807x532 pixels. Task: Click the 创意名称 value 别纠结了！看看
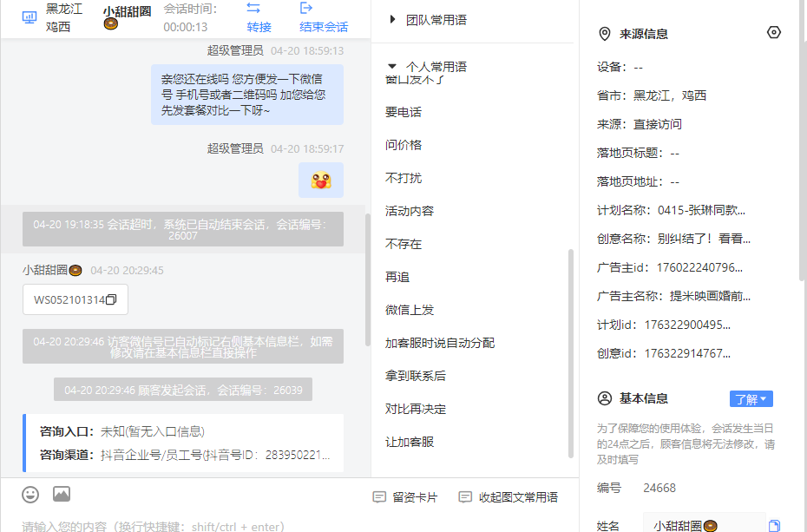pyautogui.click(x=704, y=239)
